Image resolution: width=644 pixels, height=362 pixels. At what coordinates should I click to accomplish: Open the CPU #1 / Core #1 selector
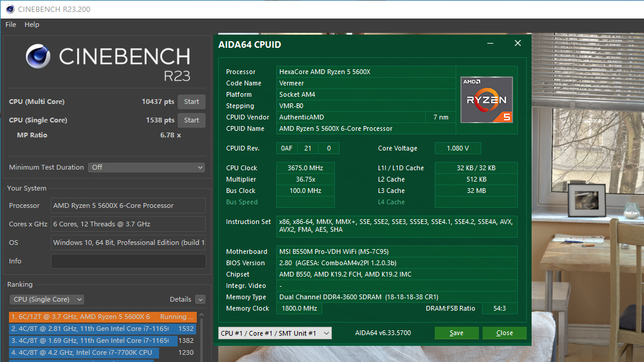click(x=275, y=333)
